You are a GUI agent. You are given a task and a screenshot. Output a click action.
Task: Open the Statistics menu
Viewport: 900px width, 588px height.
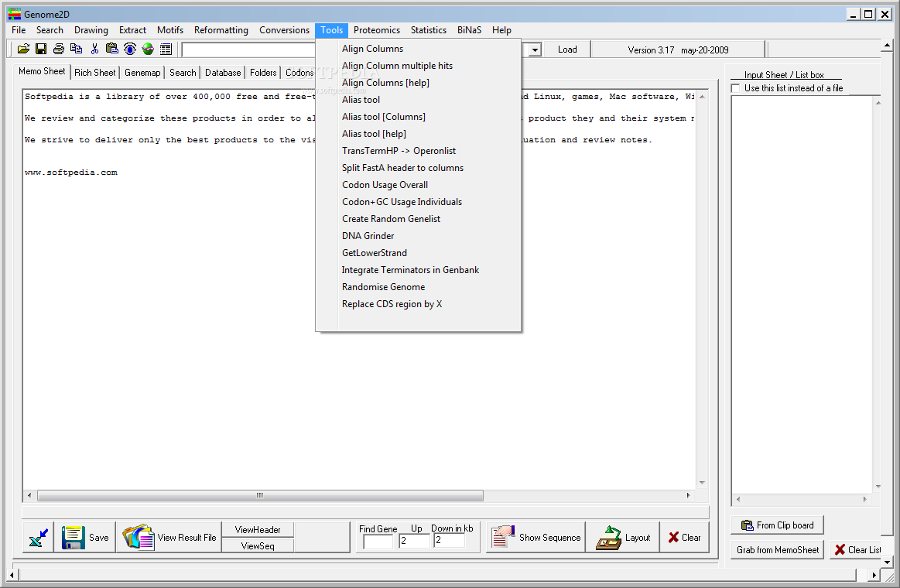428,30
